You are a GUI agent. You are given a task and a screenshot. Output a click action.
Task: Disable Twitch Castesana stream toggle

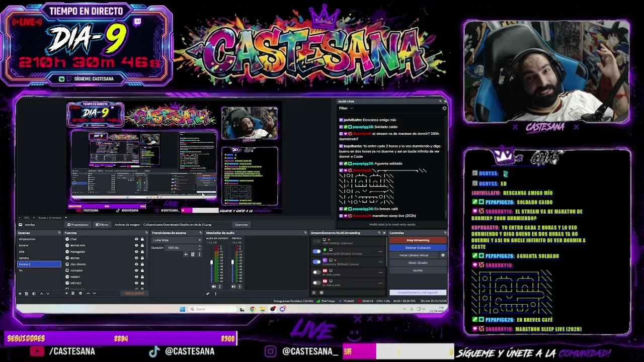click(316, 262)
